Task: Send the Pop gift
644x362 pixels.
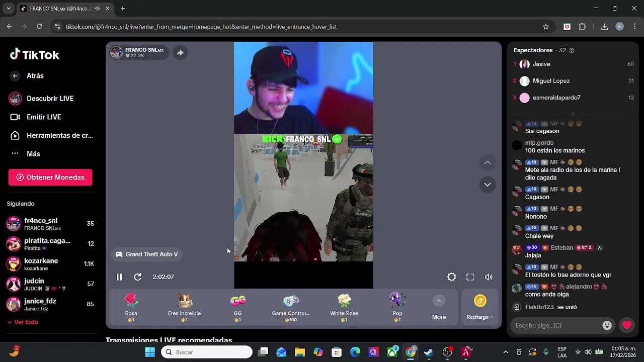Action: 397,307
